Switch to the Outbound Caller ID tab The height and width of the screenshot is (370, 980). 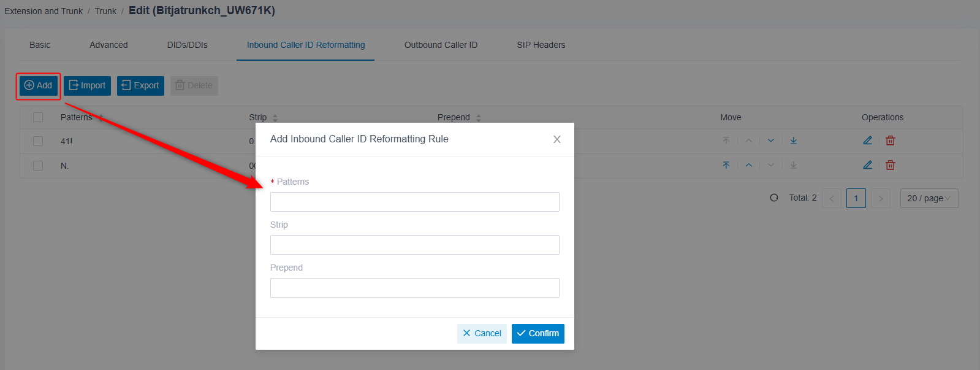point(441,45)
